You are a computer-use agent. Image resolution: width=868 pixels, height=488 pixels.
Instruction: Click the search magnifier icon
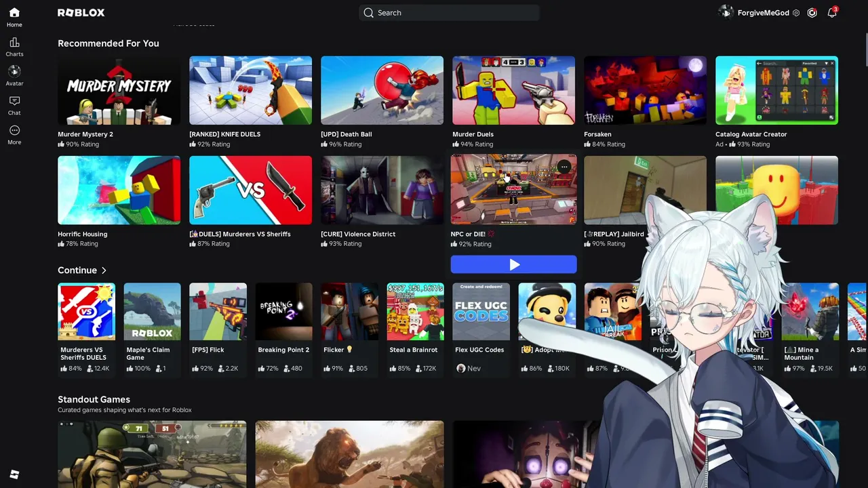tap(368, 13)
